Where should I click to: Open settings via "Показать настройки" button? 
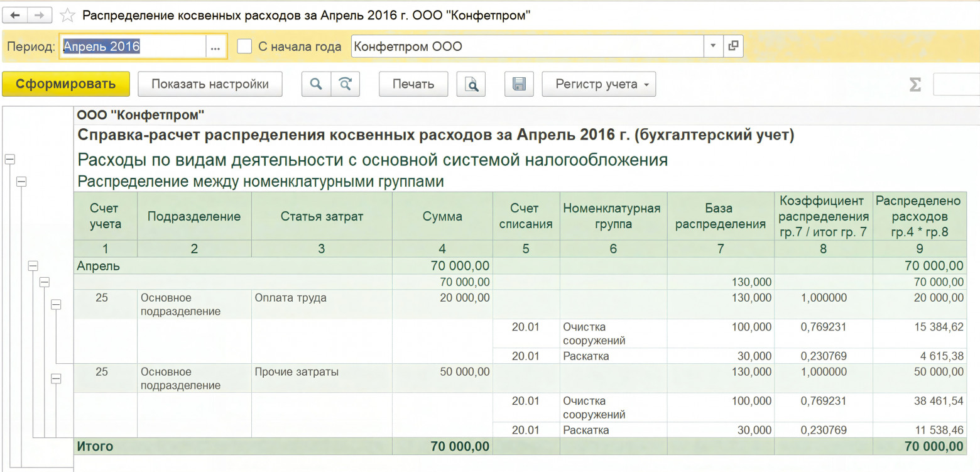[x=210, y=84]
